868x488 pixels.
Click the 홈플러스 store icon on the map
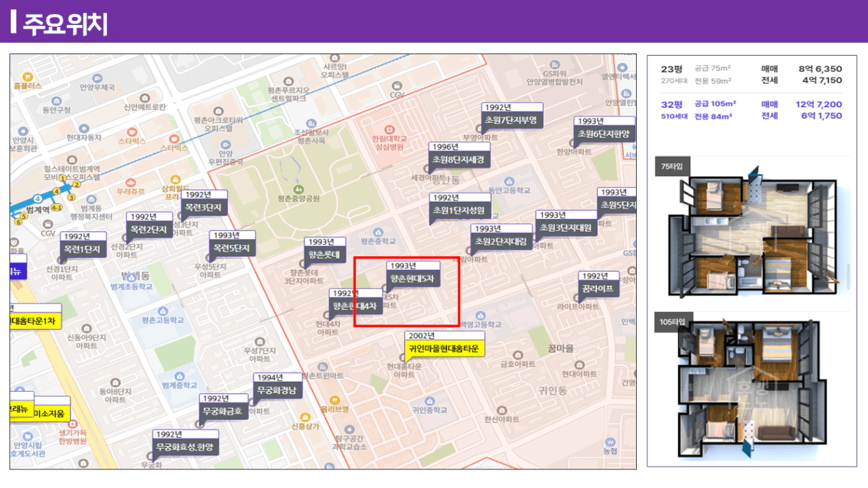28,76
